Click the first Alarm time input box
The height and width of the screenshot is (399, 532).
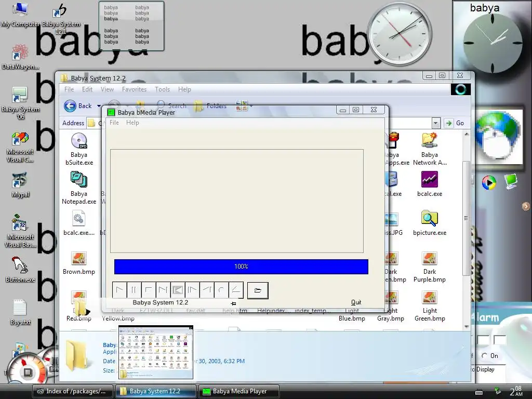[484, 340]
